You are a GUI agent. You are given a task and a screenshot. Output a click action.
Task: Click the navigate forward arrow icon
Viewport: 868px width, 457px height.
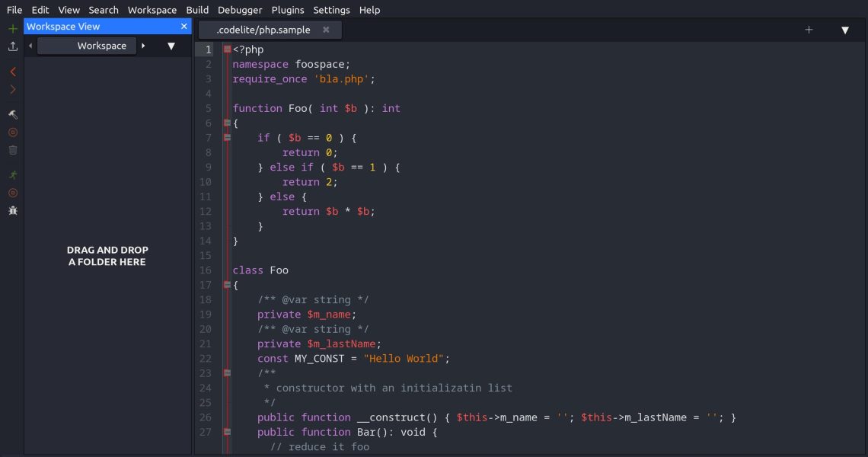pos(12,90)
